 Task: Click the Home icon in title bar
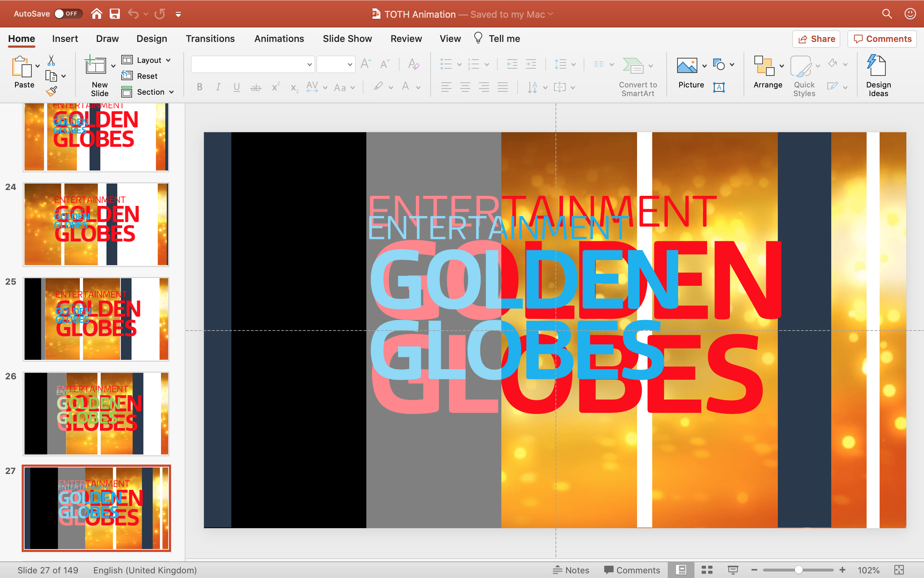(97, 14)
